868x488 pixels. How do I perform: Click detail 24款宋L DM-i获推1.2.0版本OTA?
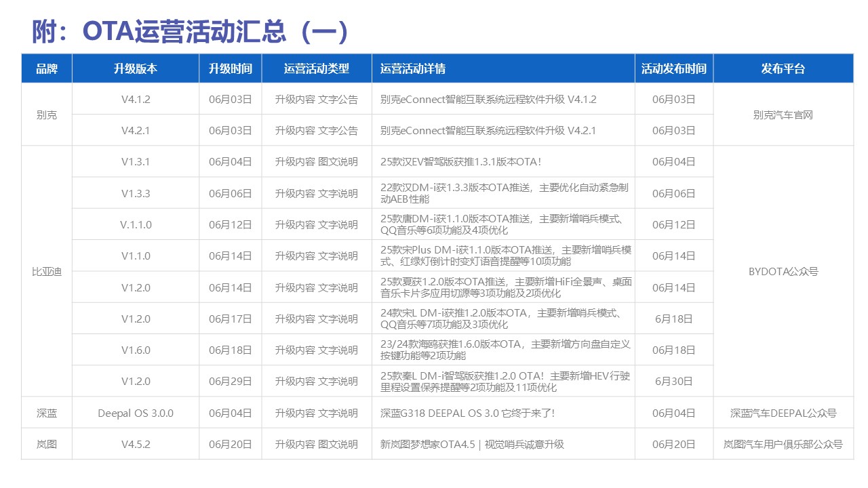pos(504,319)
